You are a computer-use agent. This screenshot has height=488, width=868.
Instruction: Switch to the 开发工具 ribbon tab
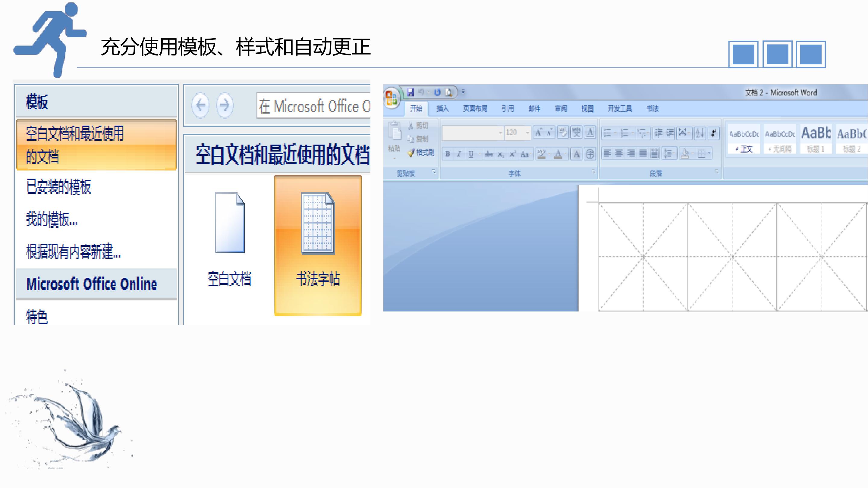tap(620, 108)
